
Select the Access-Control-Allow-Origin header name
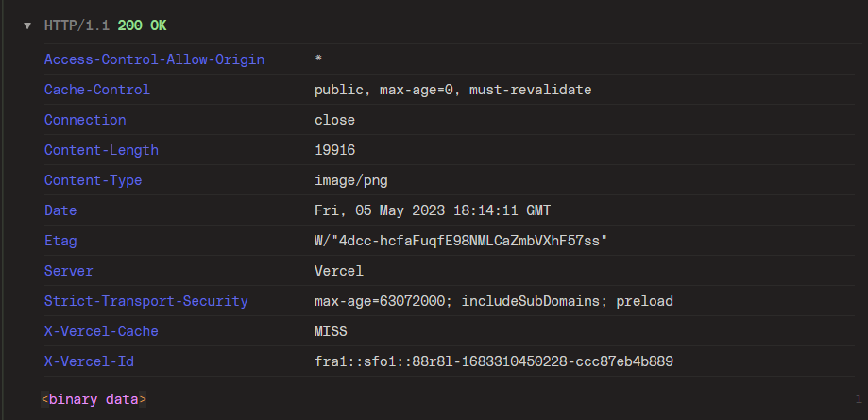[155, 59]
